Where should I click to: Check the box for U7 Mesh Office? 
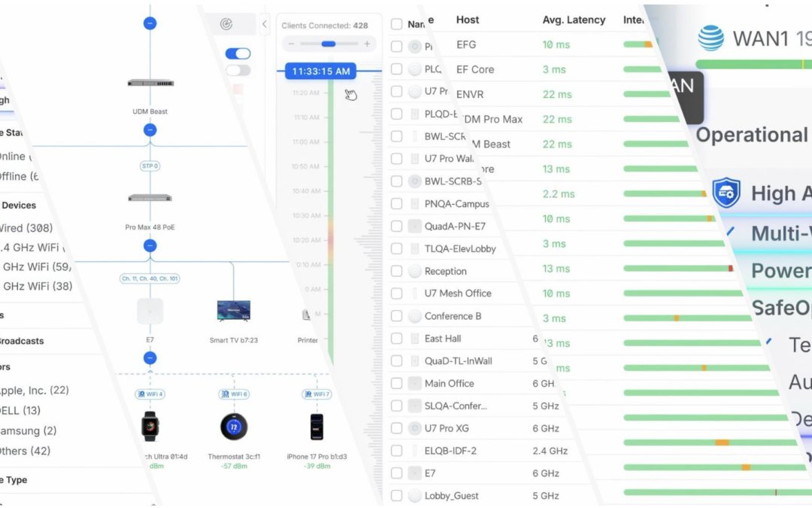(x=397, y=294)
